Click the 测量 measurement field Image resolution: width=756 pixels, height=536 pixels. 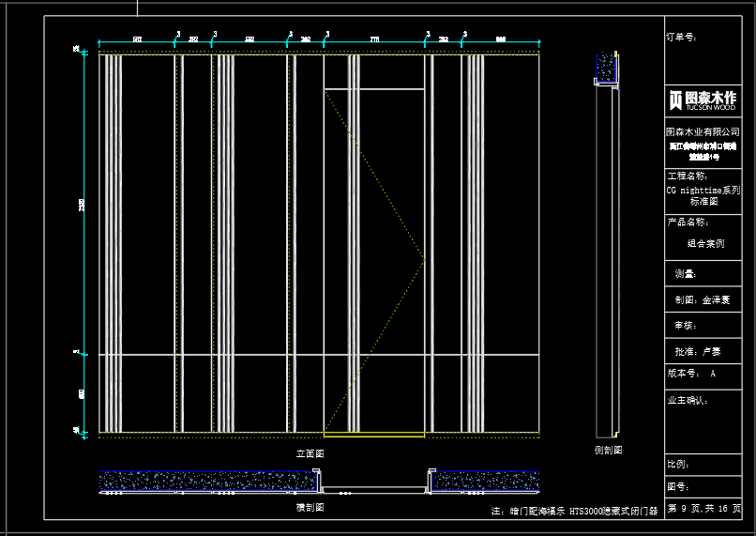[x=686, y=274]
